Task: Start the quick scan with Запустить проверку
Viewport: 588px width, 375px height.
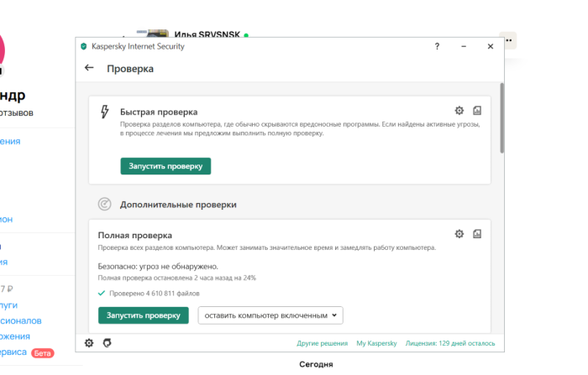Action: tap(165, 166)
